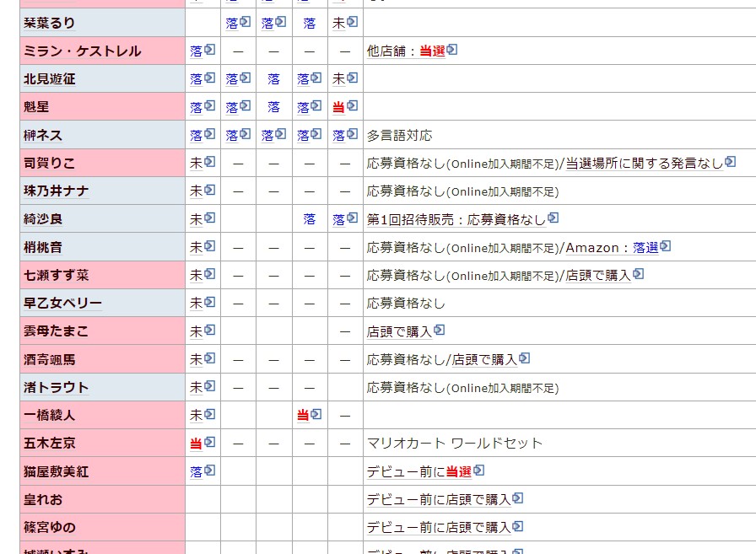Click the icon next to 綺沙良's 第1回招待販売 note
Screen dimensions: 756x554
tap(553, 218)
